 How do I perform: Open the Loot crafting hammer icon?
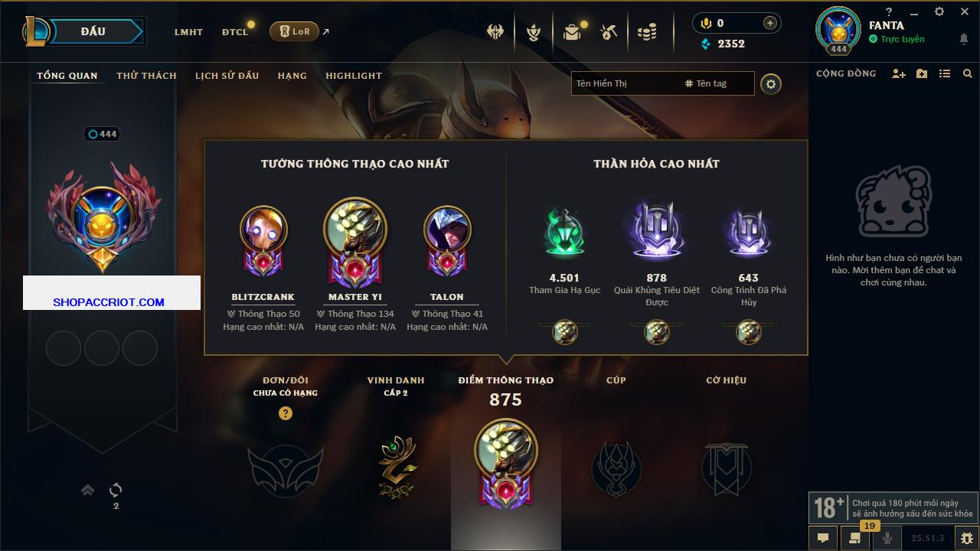coord(609,32)
